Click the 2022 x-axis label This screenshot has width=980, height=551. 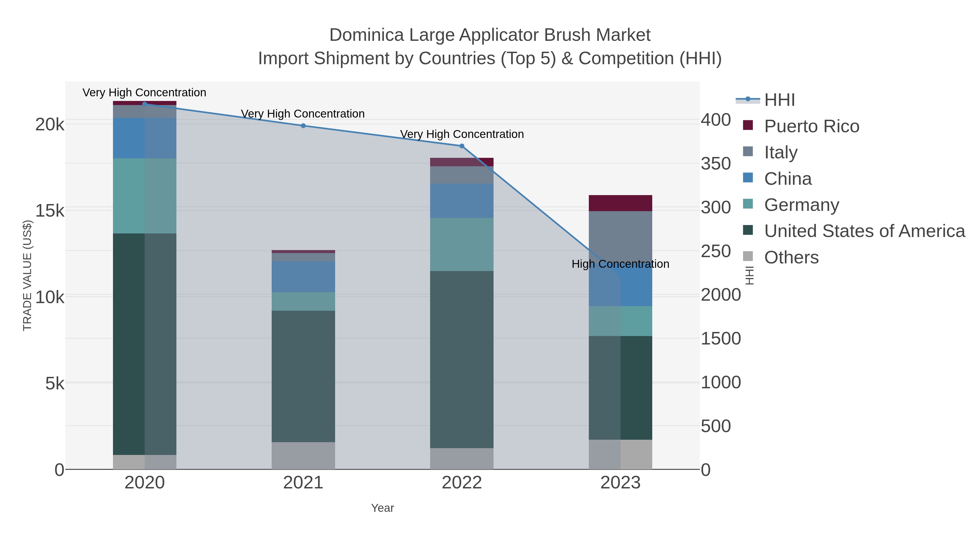[462, 483]
